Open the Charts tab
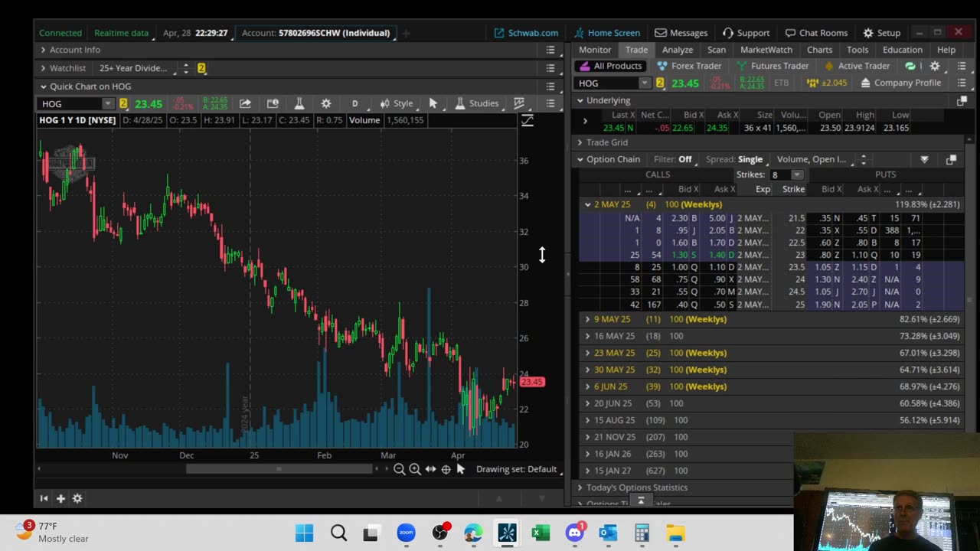Screen dimensions: 980x551 (819, 50)
